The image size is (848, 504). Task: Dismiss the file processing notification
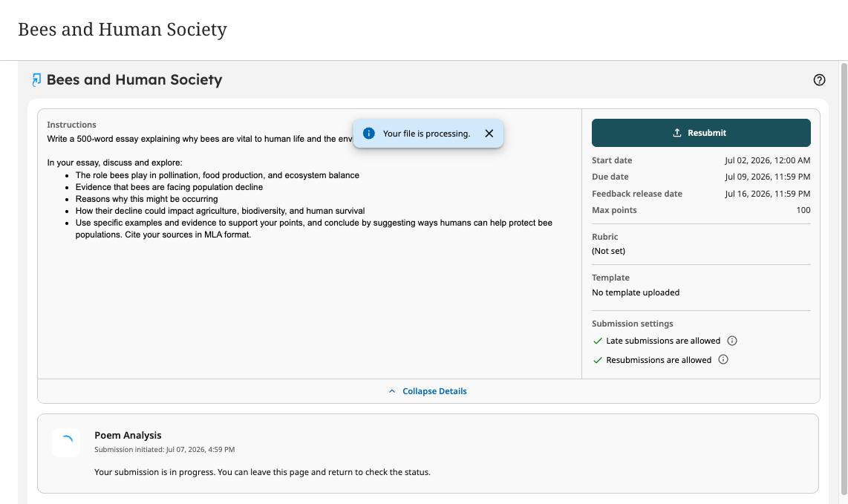pos(489,134)
